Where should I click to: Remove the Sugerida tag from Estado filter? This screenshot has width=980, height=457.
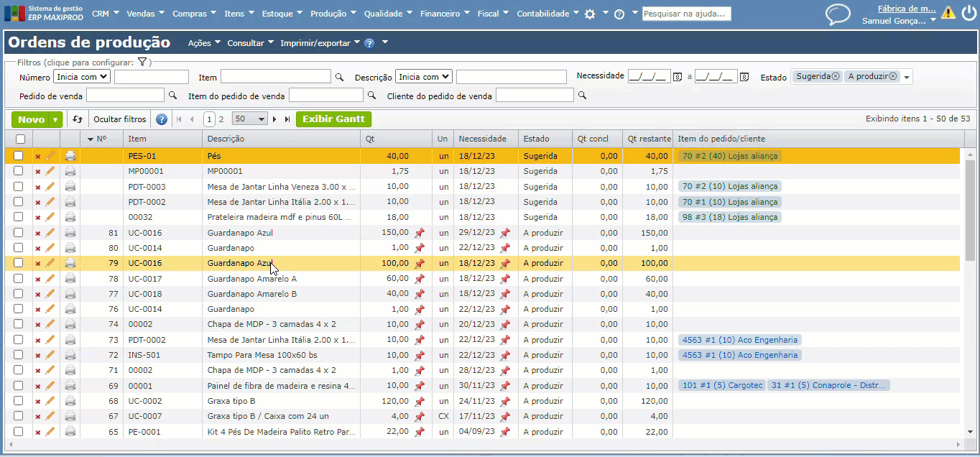pyautogui.click(x=836, y=76)
